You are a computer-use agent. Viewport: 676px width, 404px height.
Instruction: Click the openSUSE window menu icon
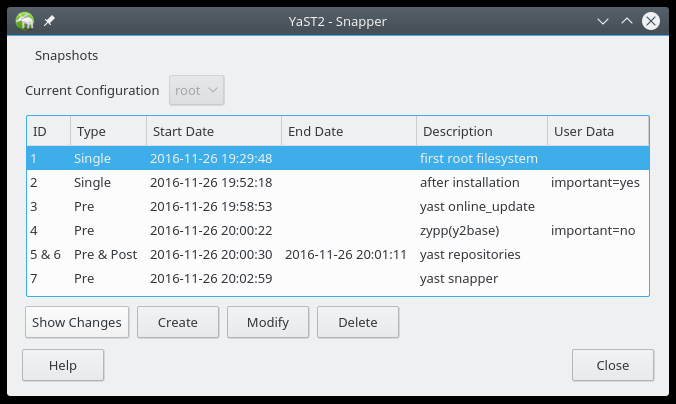coord(24,20)
